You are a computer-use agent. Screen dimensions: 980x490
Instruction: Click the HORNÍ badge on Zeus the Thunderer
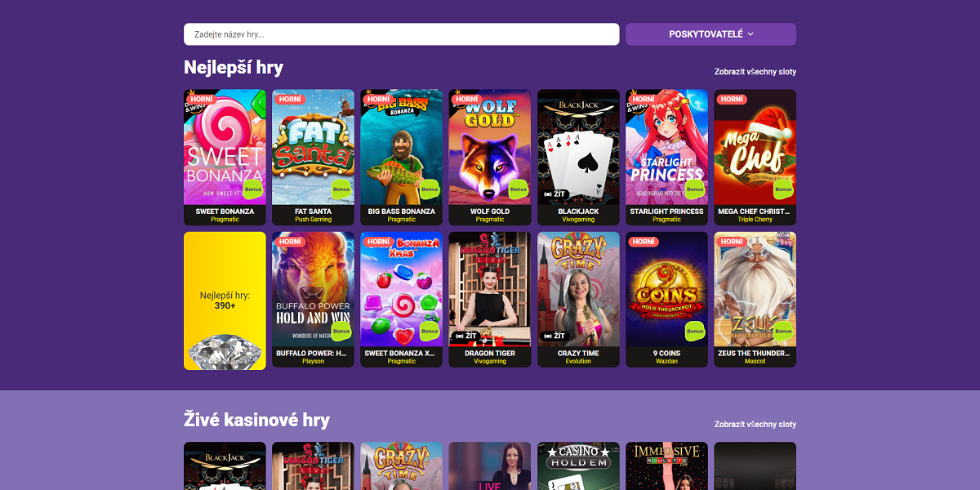tap(732, 242)
